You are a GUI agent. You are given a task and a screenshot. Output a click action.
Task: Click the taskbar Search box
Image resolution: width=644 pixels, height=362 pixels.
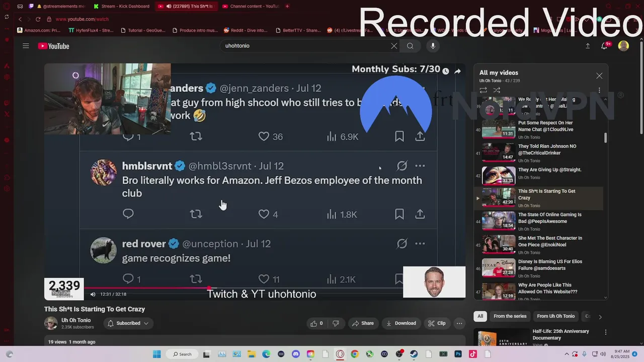182,354
